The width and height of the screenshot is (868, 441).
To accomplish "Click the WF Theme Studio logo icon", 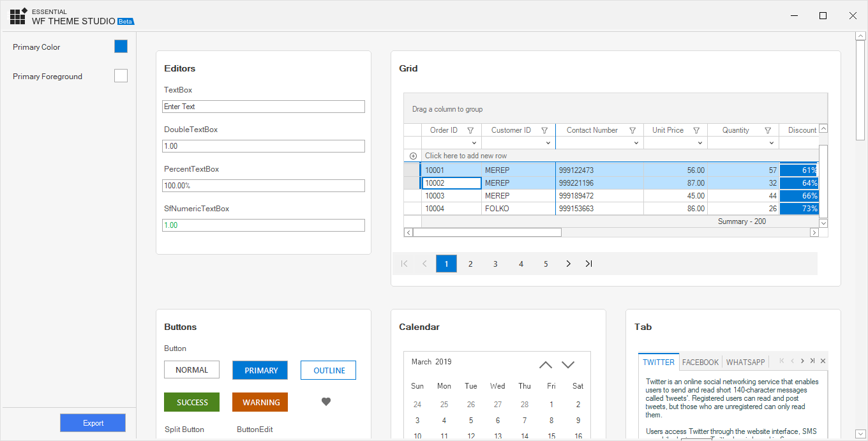I will pos(19,16).
